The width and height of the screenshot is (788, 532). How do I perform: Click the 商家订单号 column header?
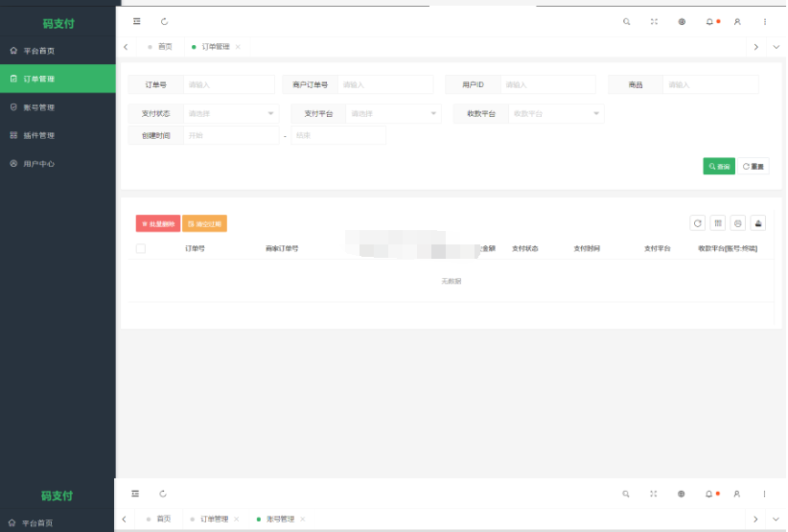282,248
